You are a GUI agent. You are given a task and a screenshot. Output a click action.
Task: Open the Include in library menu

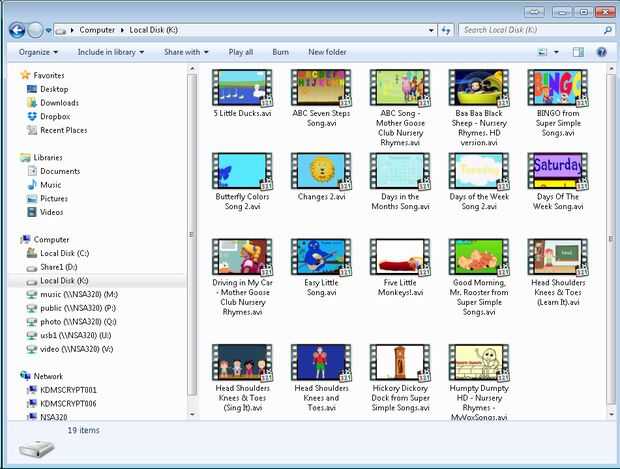point(111,52)
